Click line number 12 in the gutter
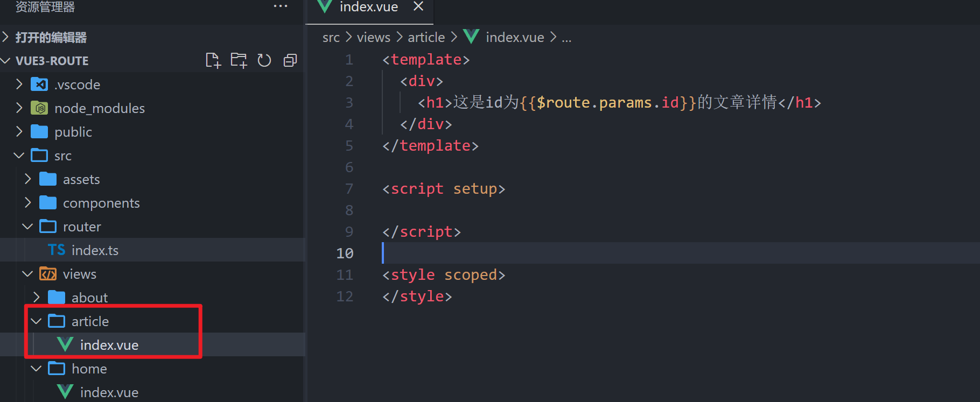 (345, 297)
